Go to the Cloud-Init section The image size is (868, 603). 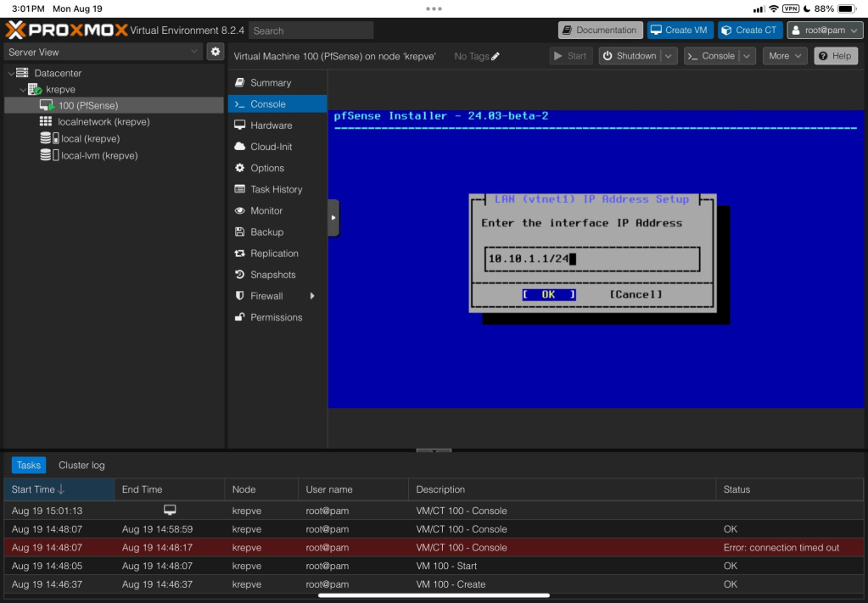(x=271, y=147)
